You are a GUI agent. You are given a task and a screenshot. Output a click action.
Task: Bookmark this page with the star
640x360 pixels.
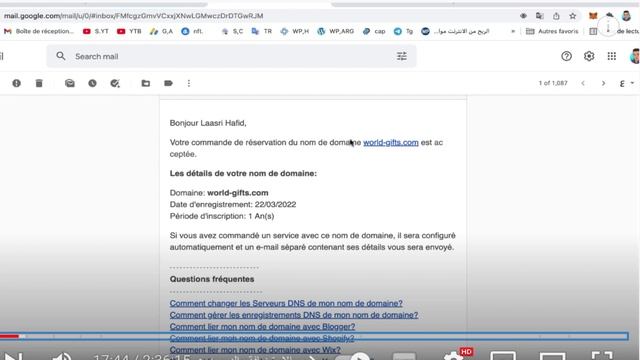[x=573, y=16]
